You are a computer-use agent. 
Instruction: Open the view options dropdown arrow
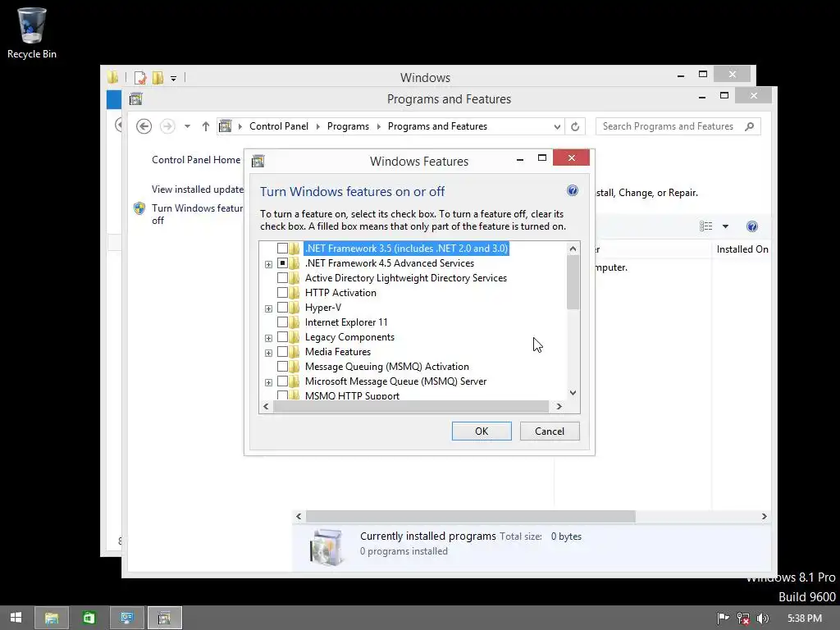coord(725,226)
